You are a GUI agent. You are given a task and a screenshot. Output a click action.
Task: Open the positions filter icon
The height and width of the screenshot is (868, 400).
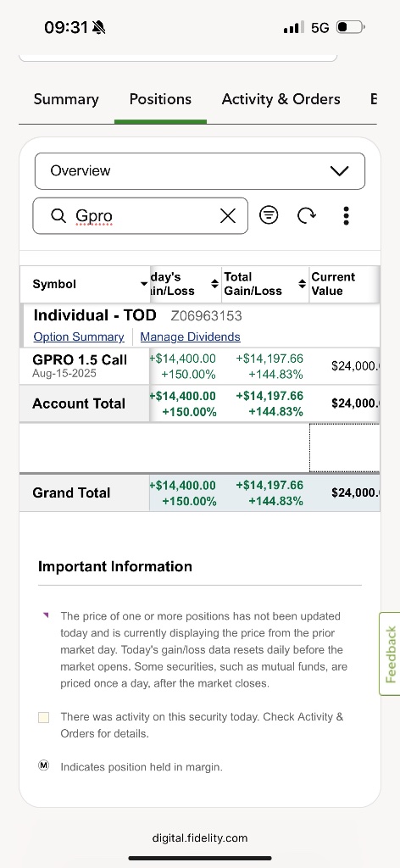(269, 214)
